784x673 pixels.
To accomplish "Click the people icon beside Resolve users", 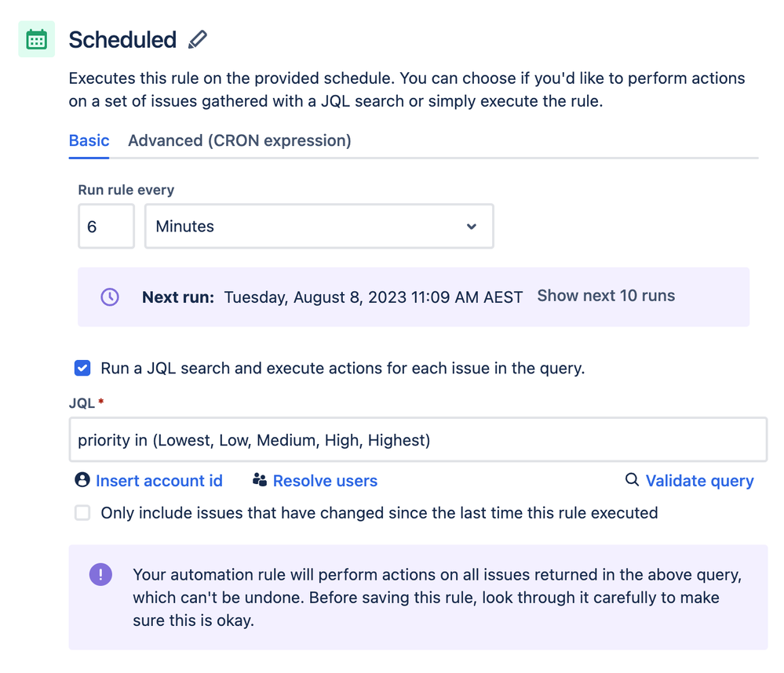I will click(x=260, y=479).
